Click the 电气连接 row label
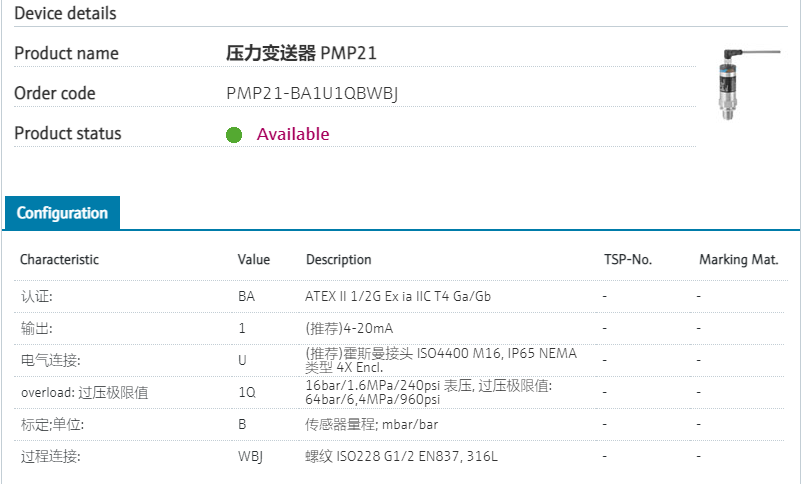The image size is (801, 484). tap(50, 360)
